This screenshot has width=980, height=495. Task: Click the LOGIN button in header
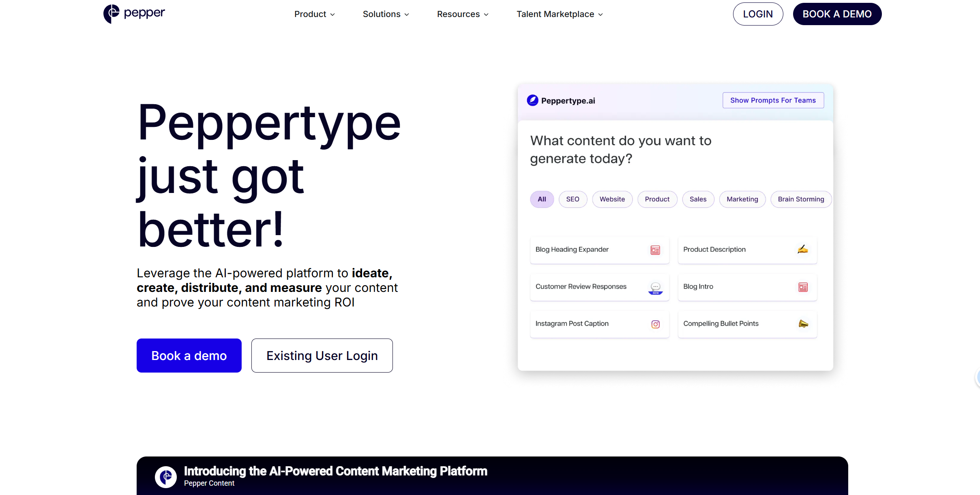click(x=758, y=14)
